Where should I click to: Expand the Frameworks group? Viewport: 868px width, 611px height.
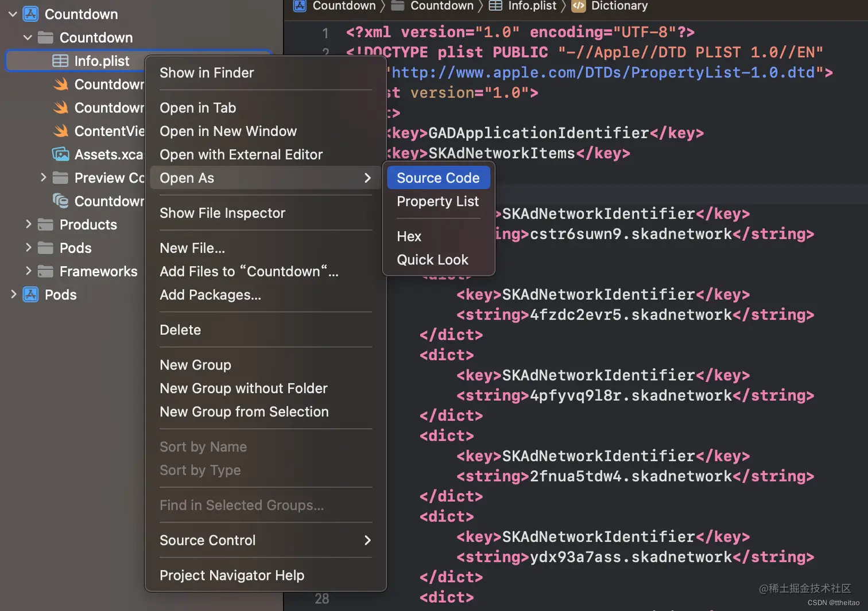pyautogui.click(x=28, y=271)
